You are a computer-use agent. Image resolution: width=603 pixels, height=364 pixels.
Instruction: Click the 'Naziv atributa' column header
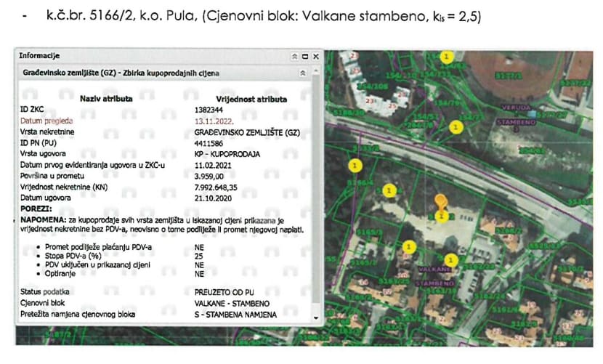coord(106,99)
